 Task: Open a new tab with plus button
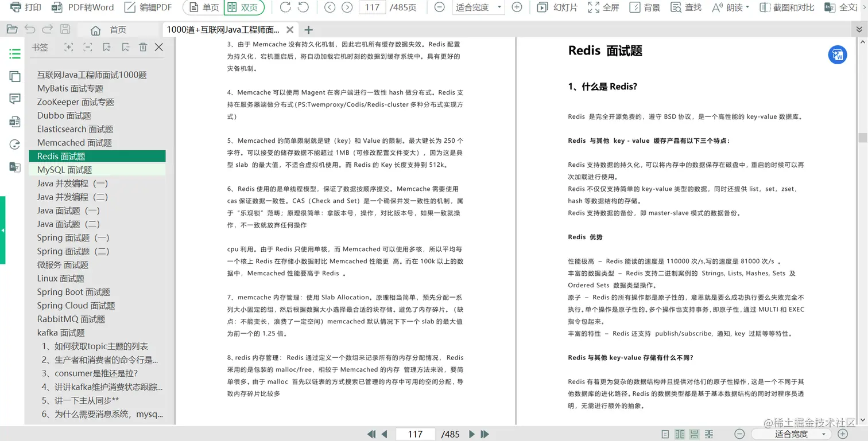coord(308,30)
